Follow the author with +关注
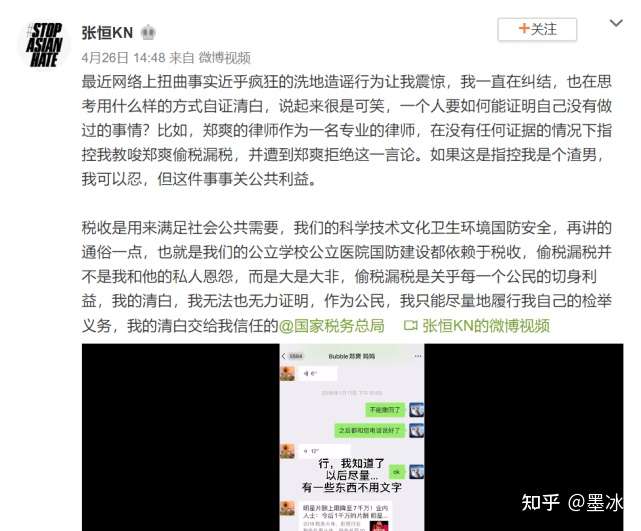641x531 pixels. 537,29
